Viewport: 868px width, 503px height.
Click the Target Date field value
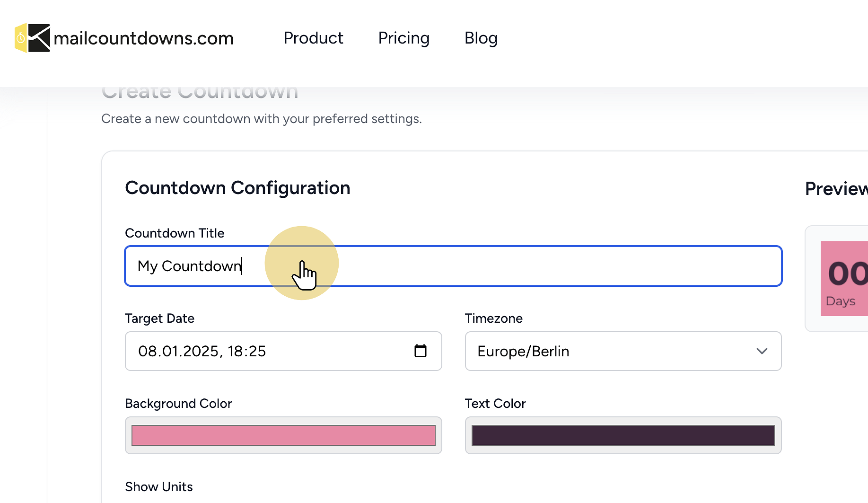pyautogui.click(x=202, y=351)
